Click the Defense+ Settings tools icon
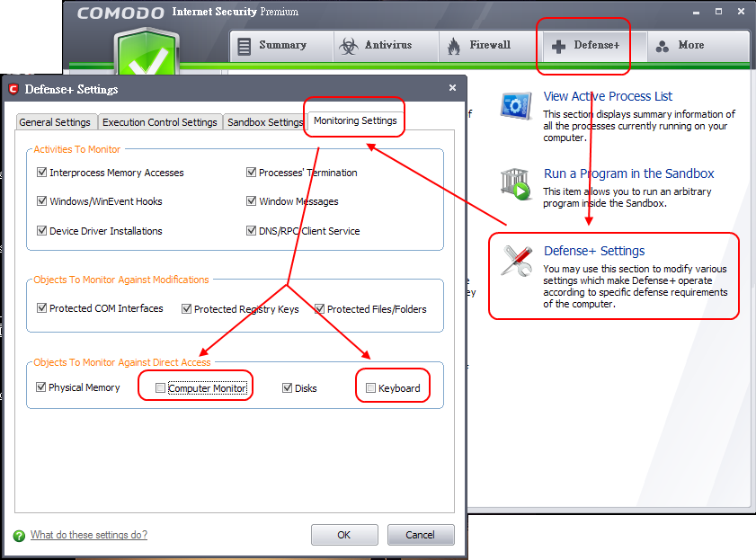The image size is (756, 560). click(x=516, y=261)
